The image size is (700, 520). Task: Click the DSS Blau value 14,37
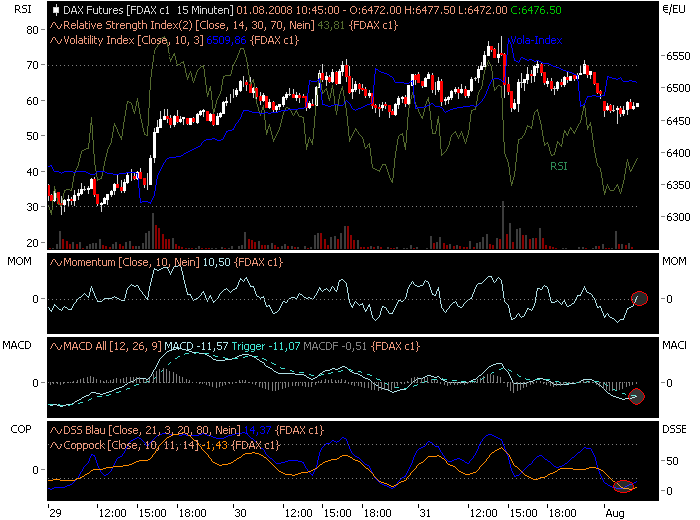tap(258, 430)
